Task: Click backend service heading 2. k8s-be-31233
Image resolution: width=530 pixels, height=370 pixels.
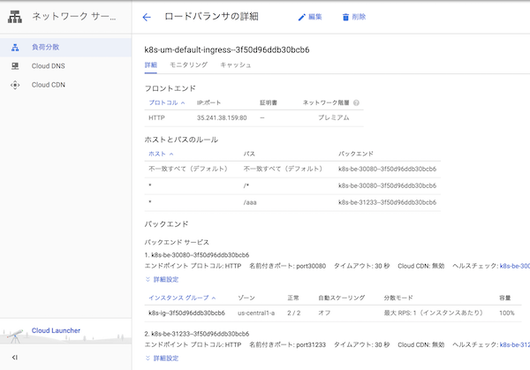Action: (x=197, y=334)
